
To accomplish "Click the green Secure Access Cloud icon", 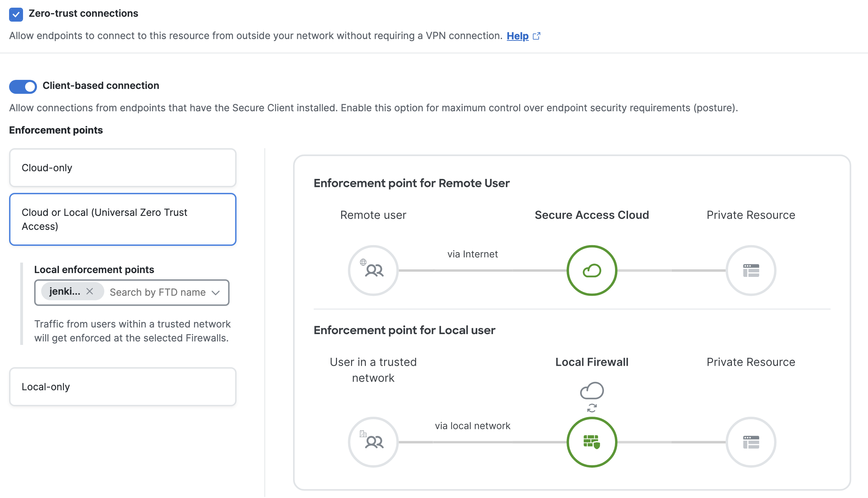I will tap(592, 270).
